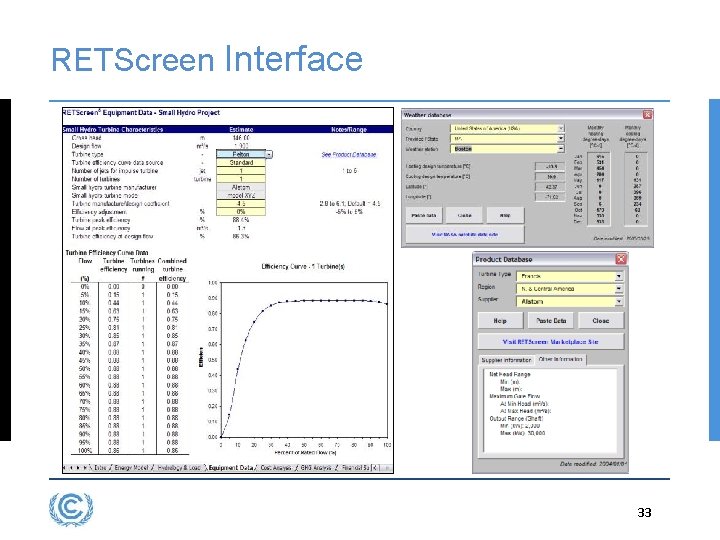Close the Product Database window with X
Screen dimensions: 720x540
(x=621, y=259)
